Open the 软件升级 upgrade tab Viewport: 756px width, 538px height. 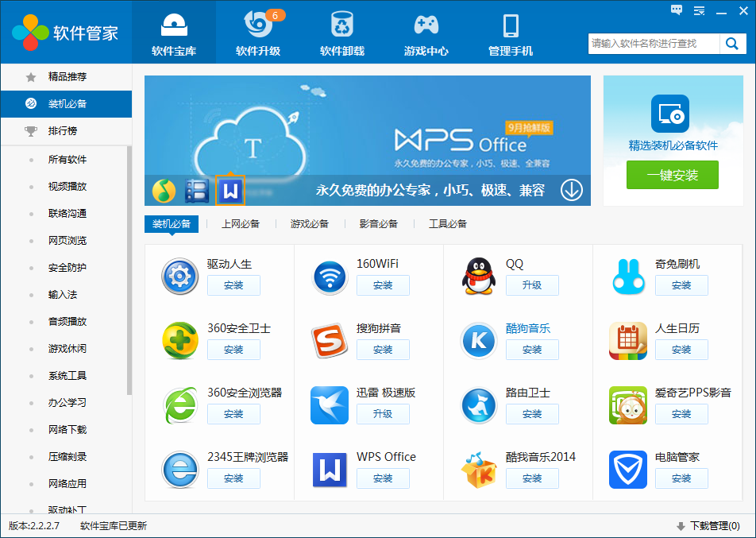click(258, 33)
